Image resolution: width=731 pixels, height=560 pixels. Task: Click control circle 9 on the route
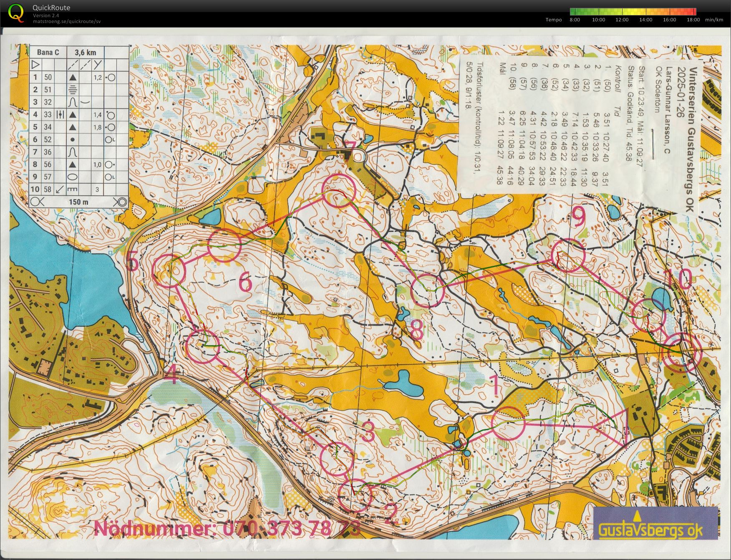pos(568,255)
